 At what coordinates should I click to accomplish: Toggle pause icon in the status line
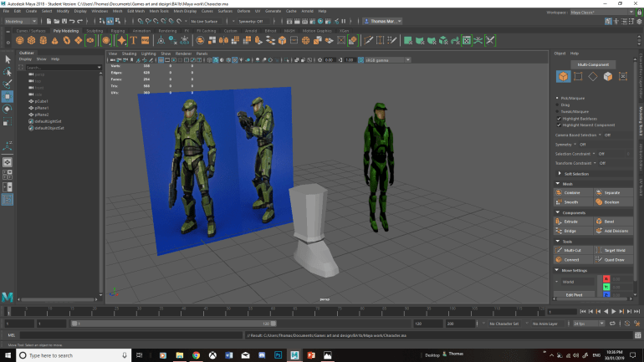coord(344,21)
